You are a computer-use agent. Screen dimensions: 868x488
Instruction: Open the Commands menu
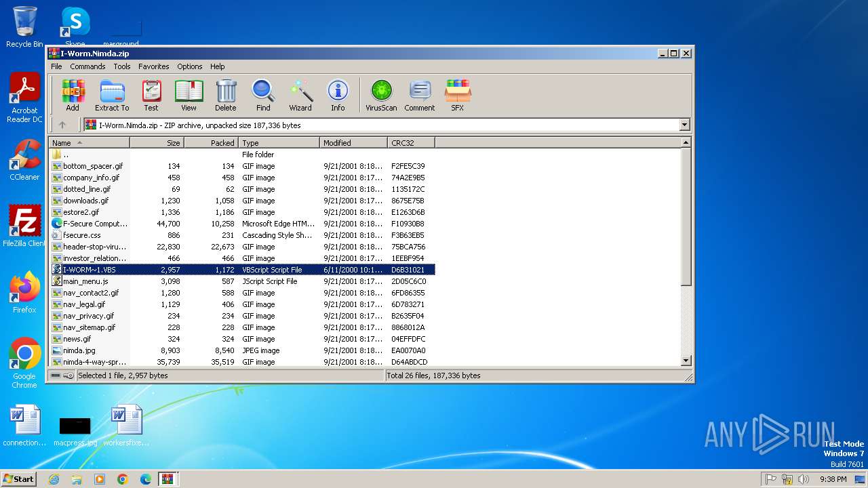pos(87,66)
